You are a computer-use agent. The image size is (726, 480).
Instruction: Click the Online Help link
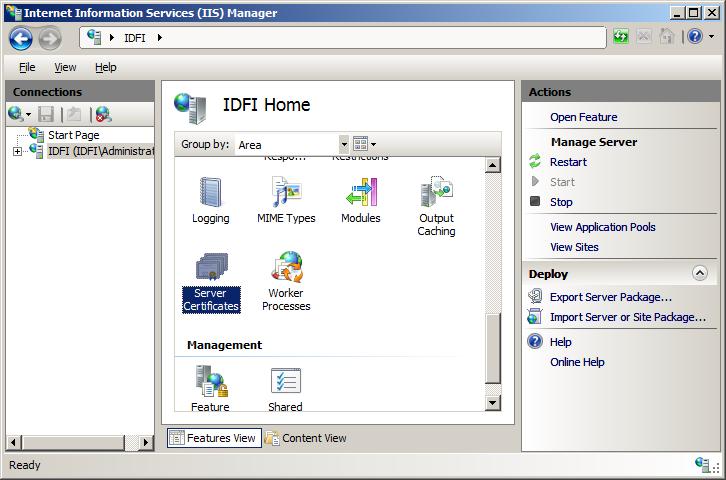pos(577,362)
